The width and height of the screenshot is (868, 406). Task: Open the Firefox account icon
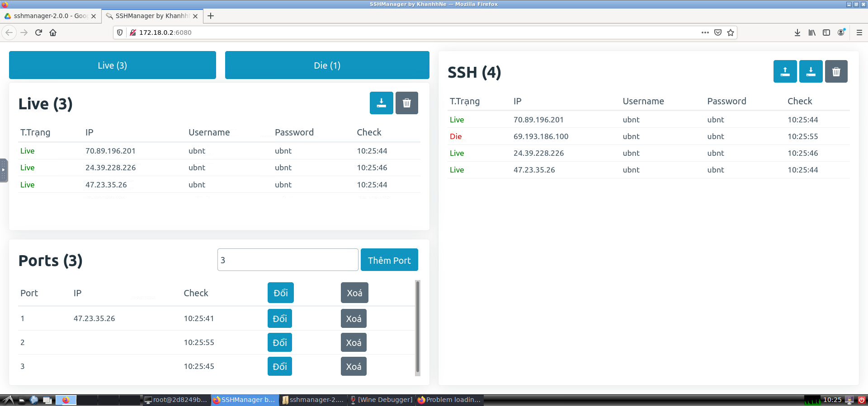[x=841, y=33]
